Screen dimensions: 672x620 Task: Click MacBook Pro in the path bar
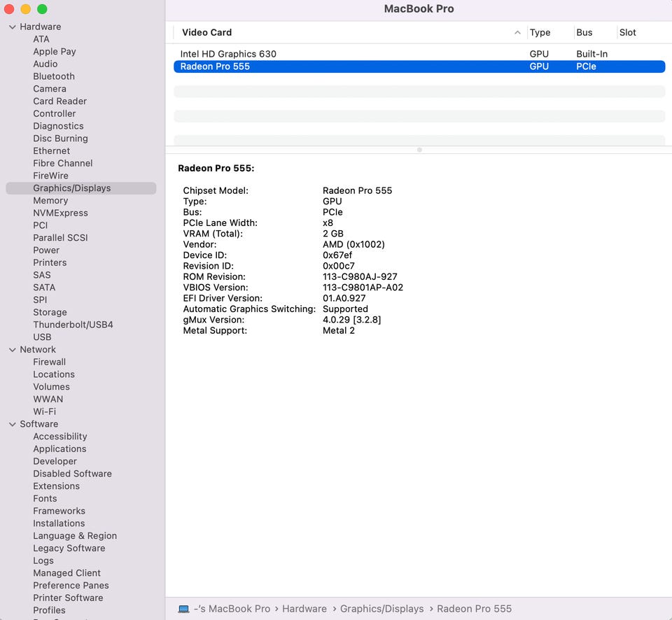[232, 609]
